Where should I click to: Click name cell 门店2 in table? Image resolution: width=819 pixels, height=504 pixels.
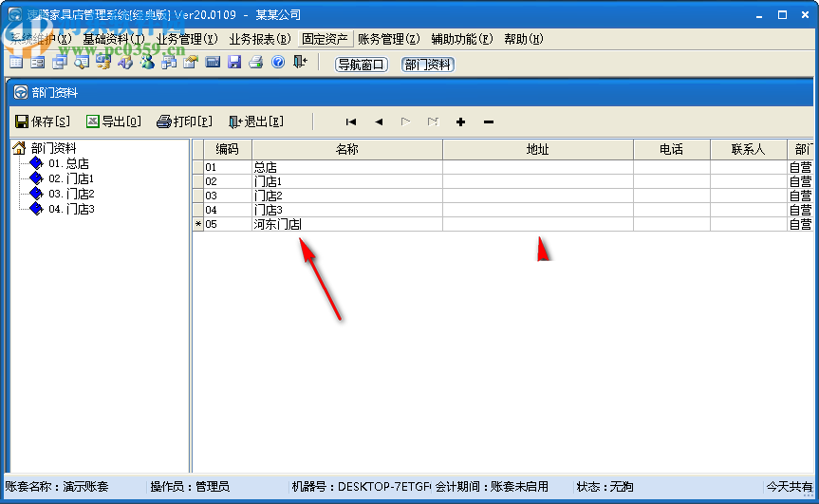[x=346, y=196]
